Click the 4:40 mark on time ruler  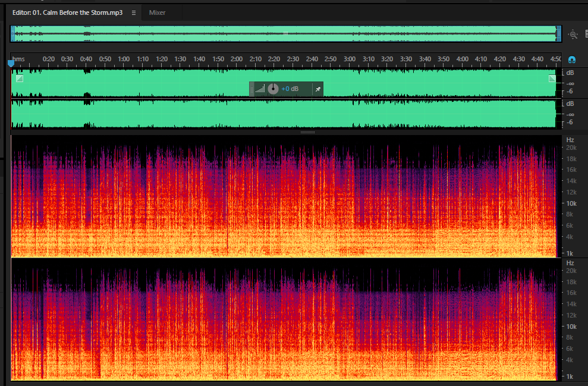coord(537,59)
